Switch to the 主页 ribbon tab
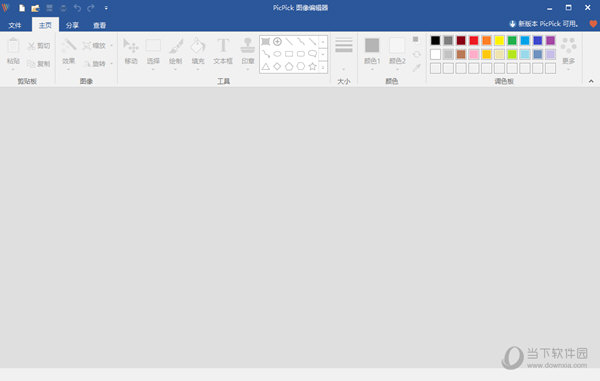 coord(45,25)
